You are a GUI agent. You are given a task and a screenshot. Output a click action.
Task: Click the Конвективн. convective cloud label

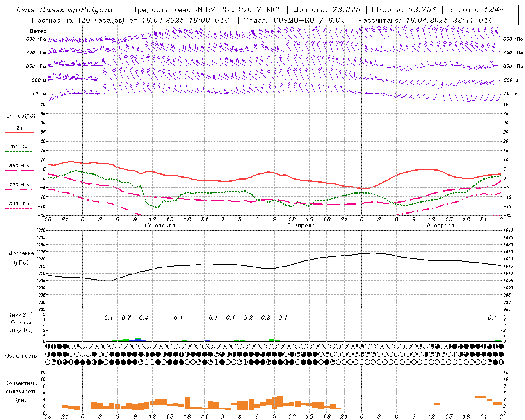[x=21, y=383]
